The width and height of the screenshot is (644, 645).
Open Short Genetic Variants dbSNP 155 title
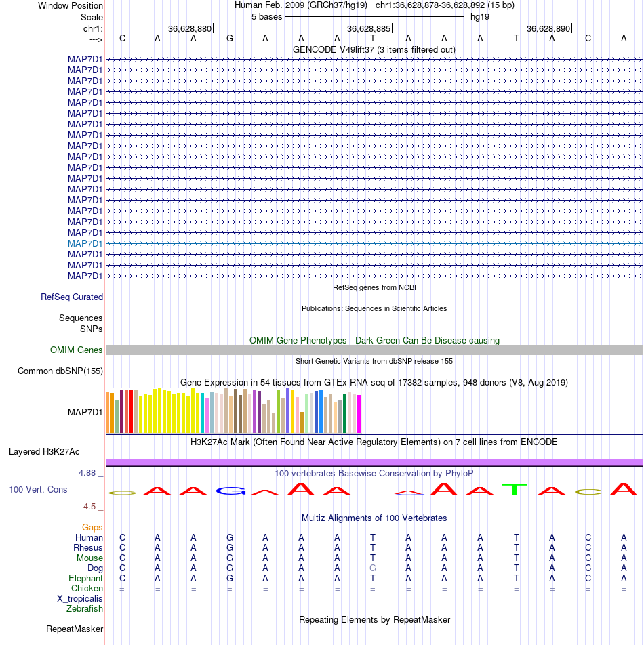click(x=374, y=361)
